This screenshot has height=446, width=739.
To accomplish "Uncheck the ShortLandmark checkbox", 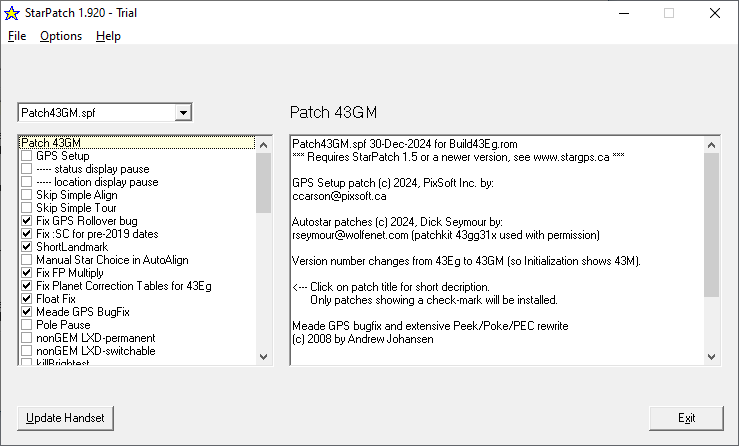I will tap(26, 247).
